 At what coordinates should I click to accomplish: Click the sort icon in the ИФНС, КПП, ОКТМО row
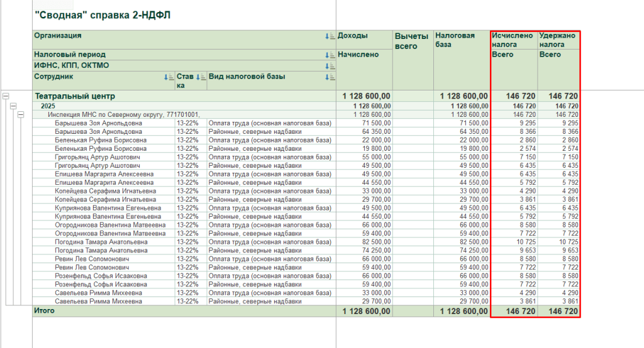[x=330, y=66]
